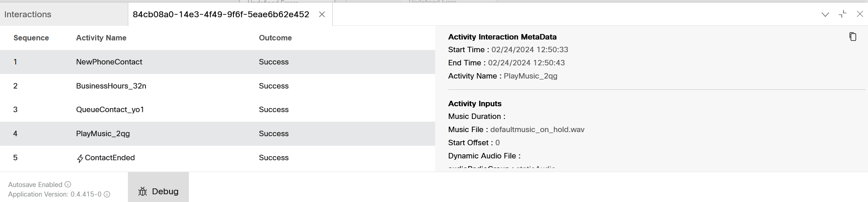Click lightning bolt icon next to ContactEnded

tap(80, 158)
